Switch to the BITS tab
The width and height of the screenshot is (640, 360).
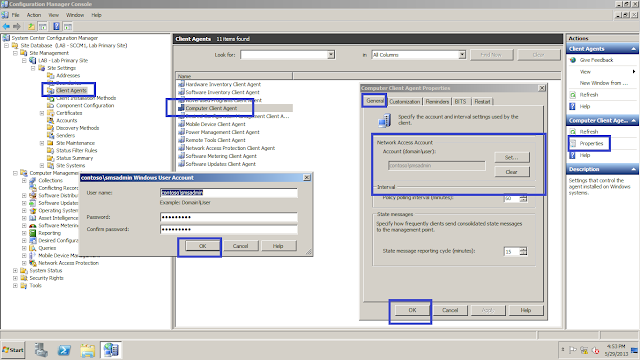(x=460, y=102)
